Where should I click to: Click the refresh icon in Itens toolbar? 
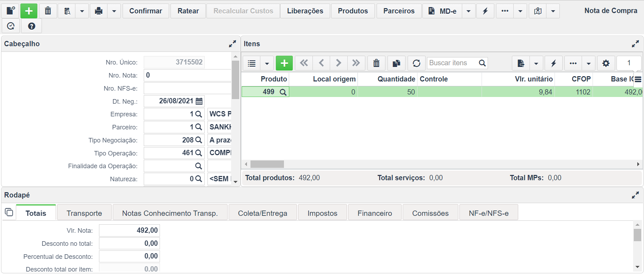click(x=416, y=63)
